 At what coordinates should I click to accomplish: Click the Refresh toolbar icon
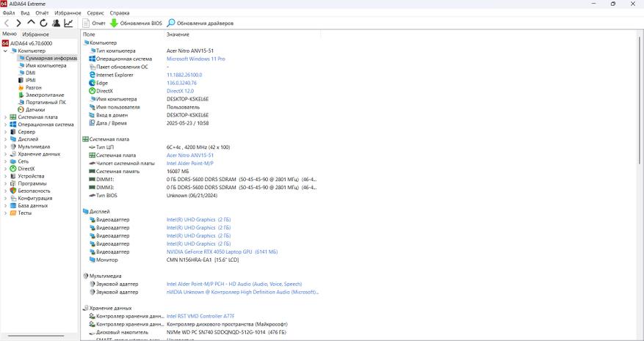coord(43,23)
